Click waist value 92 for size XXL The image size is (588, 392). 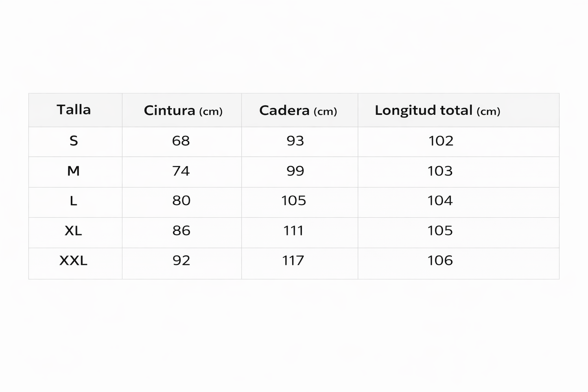pyautogui.click(x=181, y=261)
